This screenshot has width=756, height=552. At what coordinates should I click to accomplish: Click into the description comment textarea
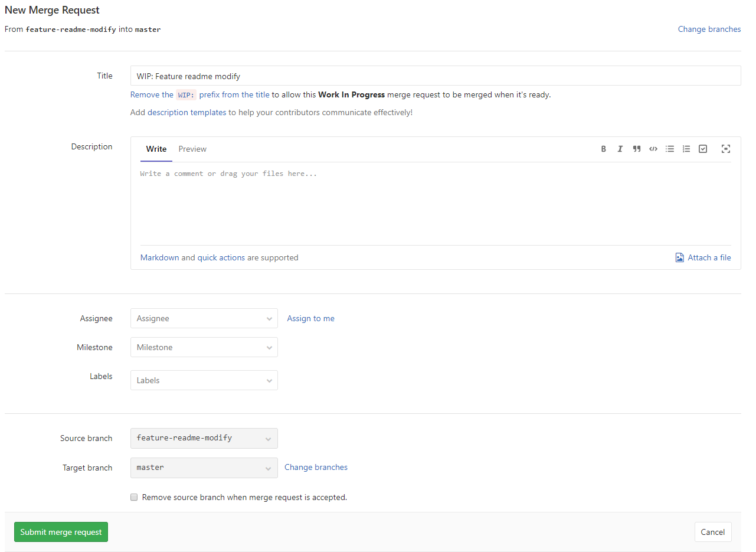click(x=436, y=204)
